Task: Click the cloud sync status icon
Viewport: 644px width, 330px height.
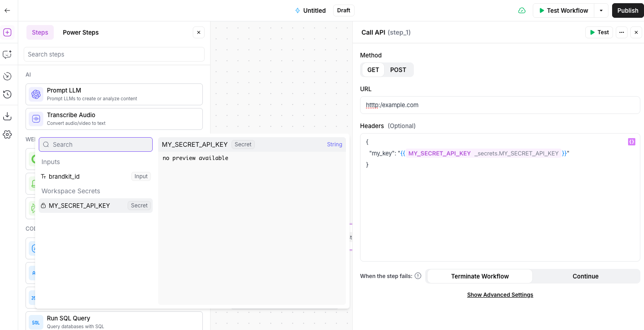Action: click(x=522, y=10)
